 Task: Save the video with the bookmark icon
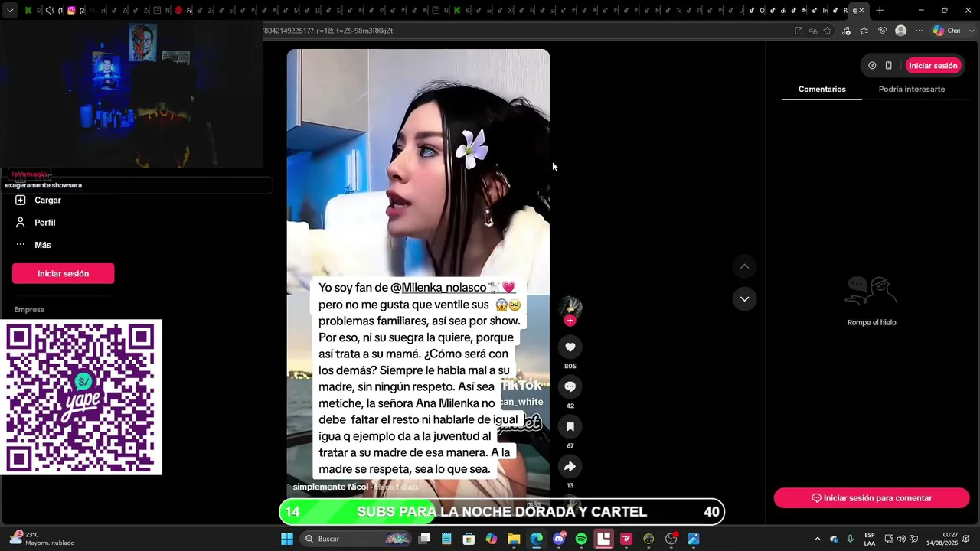click(570, 427)
